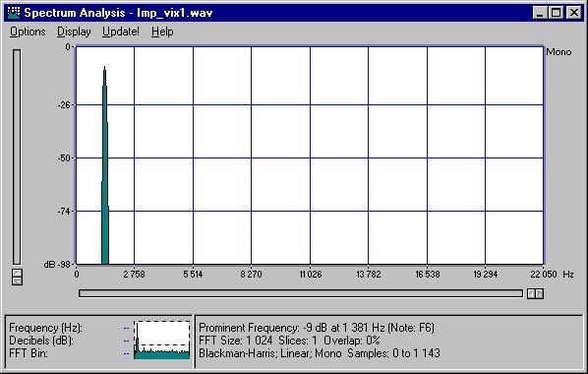Click the horizontal zoom right arrow button
This screenshot has height=374, width=588.
pyautogui.click(x=539, y=293)
